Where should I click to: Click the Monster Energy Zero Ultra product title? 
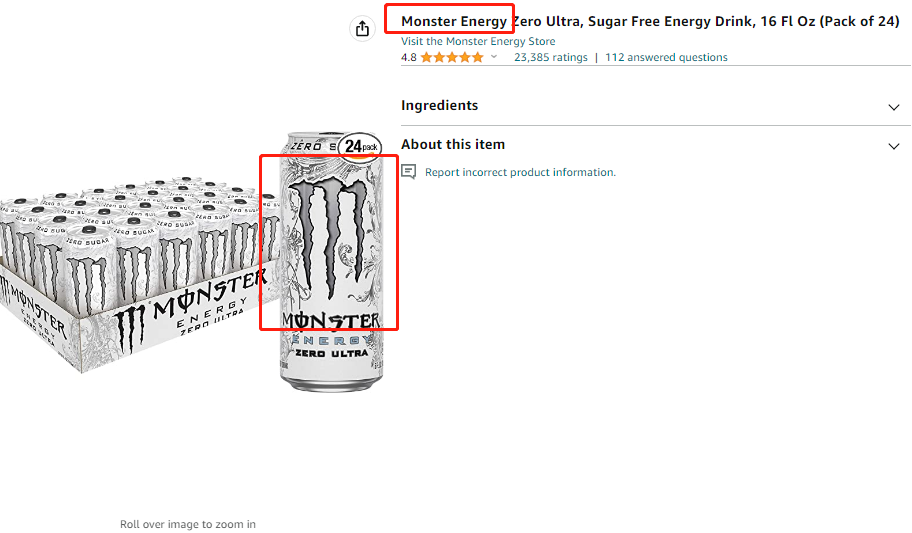point(650,22)
